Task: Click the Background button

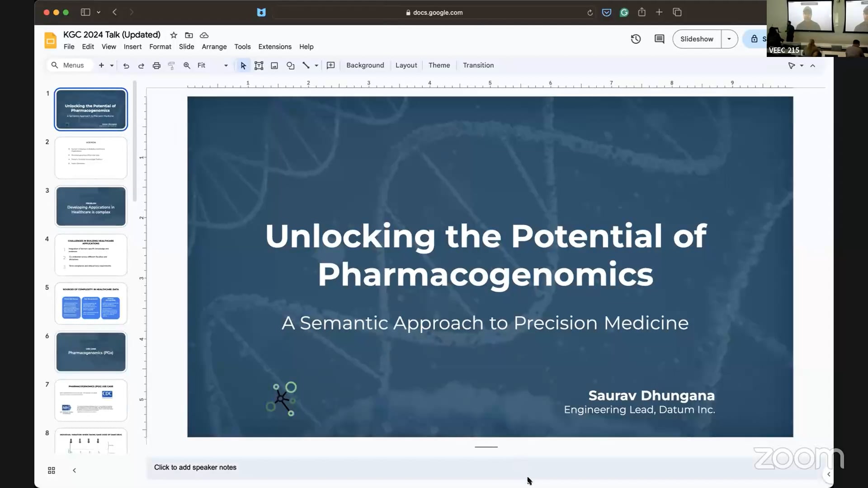Action: 365,65
